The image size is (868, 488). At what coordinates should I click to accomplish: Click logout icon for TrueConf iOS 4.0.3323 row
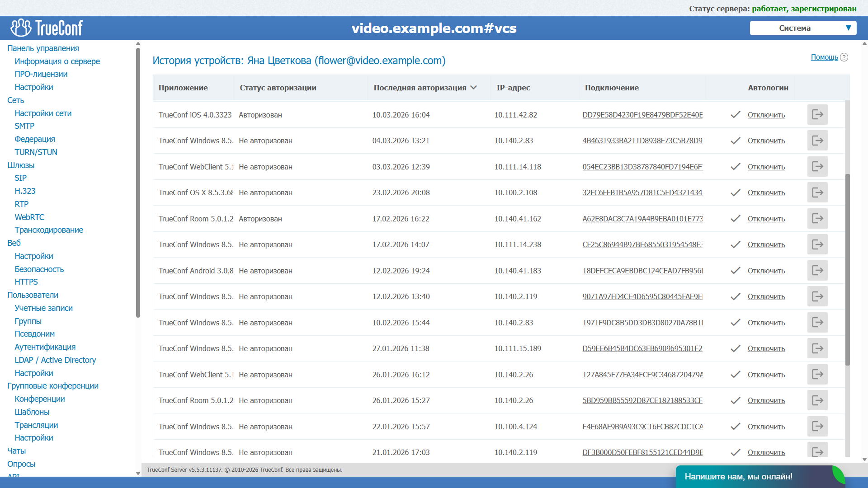coord(817,115)
